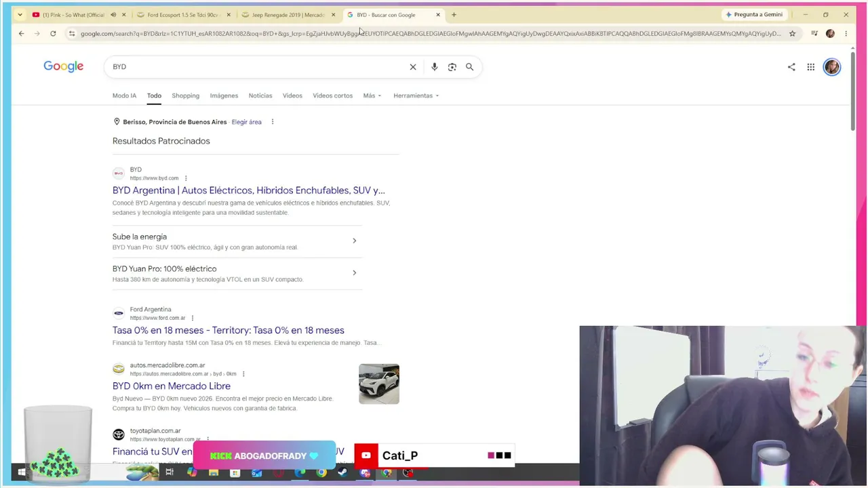Image resolution: width=868 pixels, height=488 pixels.
Task: Select the Videos search tab
Action: [x=292, y=96]
